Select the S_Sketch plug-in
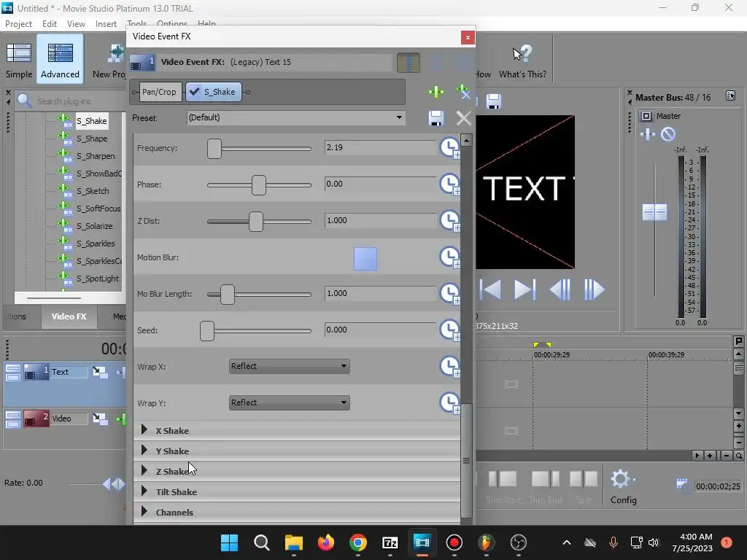 pyautogui.click(x=93, y=191)
